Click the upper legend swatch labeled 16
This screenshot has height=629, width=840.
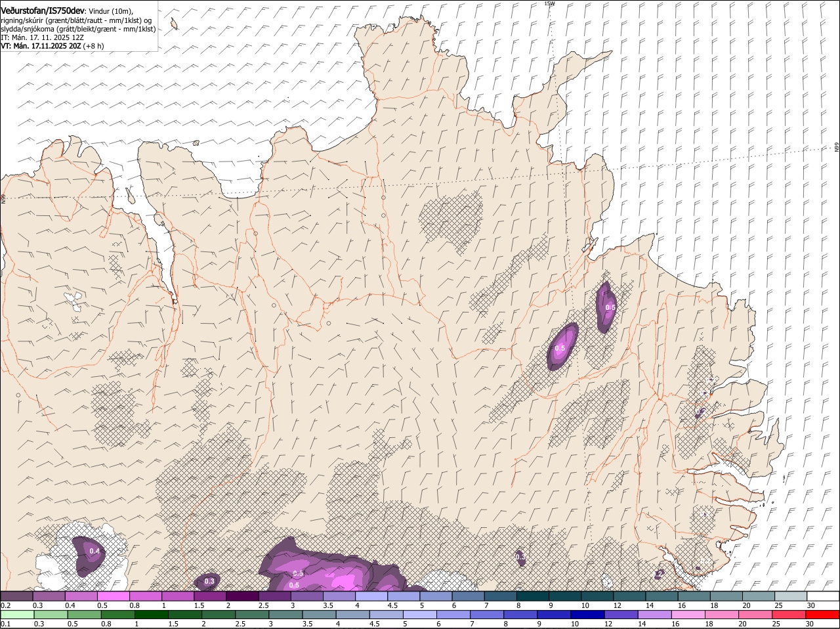694,596
